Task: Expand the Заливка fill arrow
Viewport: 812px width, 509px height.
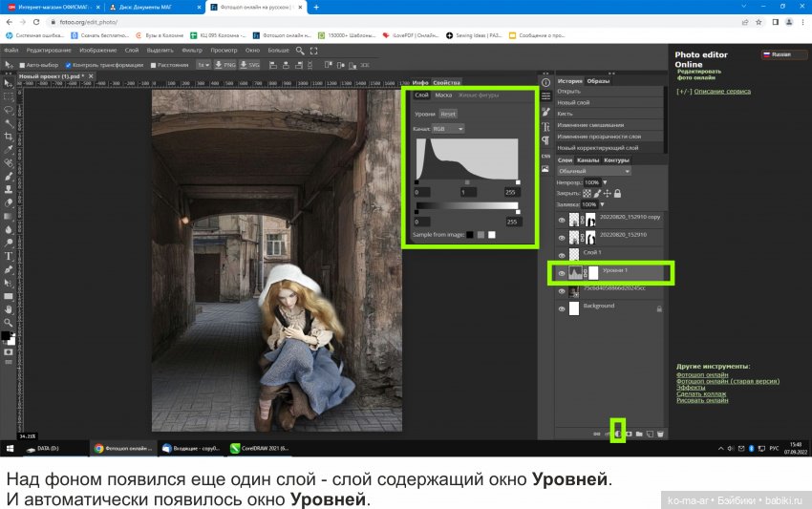Action: pos(602,204)
